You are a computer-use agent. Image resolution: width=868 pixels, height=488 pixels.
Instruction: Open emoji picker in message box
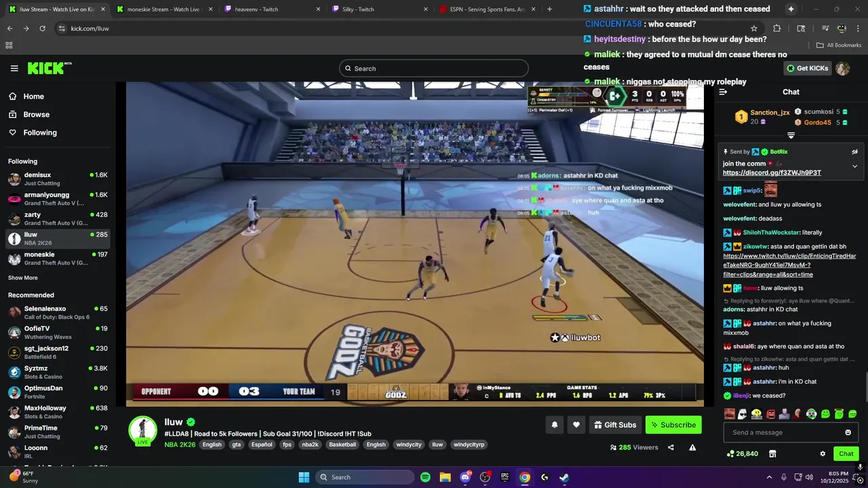[x=848, y=432]
